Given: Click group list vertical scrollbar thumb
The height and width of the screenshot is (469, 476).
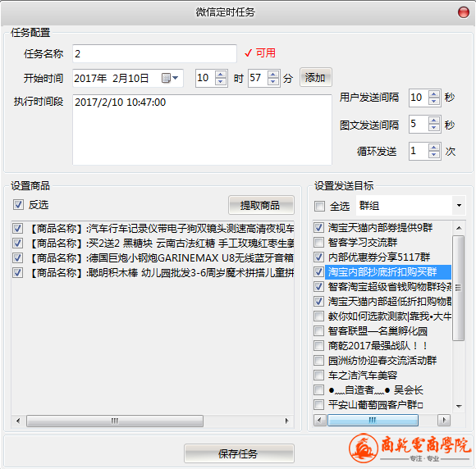Looking at the screenshot, I should coord(459,288).
